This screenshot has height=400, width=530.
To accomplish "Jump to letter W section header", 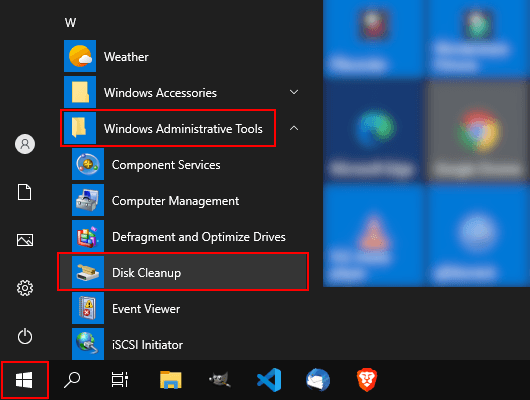I will point(70,23).
